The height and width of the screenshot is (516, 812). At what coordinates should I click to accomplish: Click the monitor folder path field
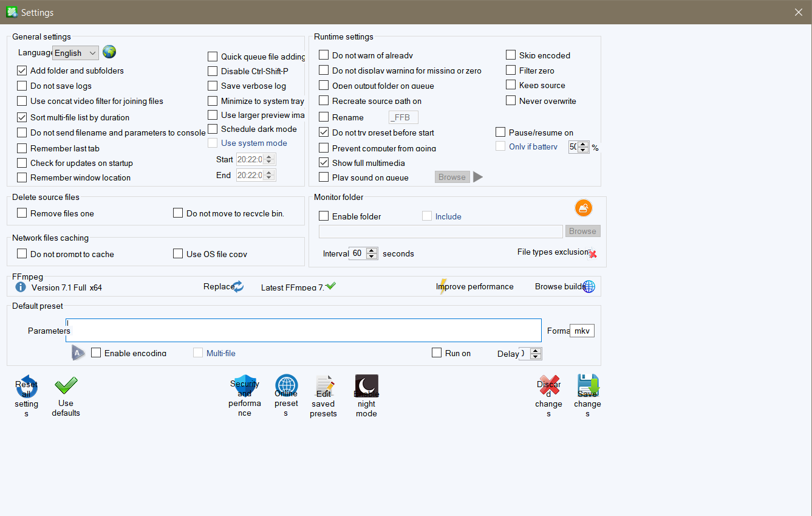(x=441, y=231)
